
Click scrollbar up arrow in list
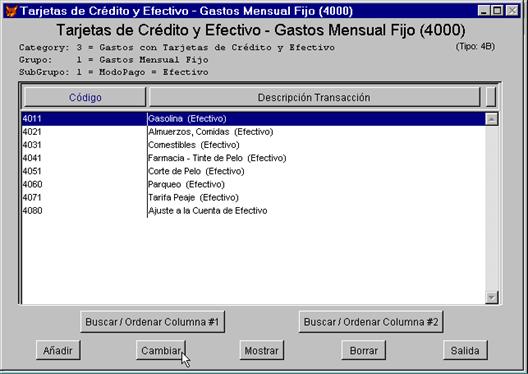(x=492, y=119)
